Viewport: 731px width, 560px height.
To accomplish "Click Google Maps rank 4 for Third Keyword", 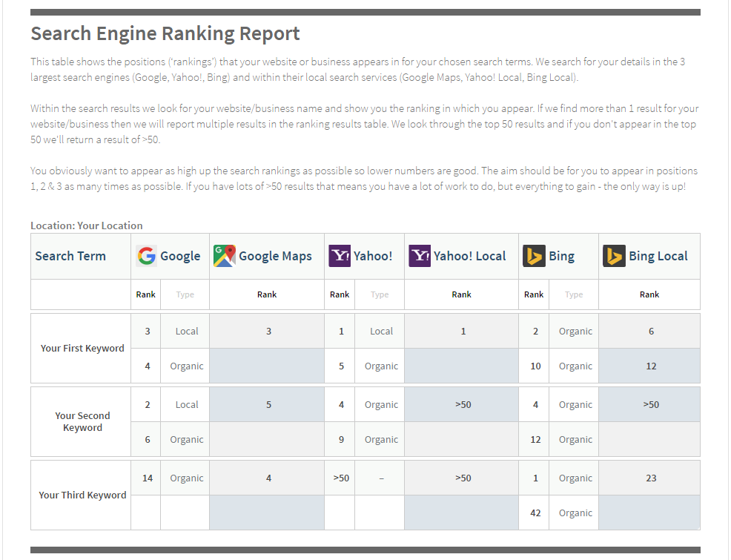I will 268,478.
